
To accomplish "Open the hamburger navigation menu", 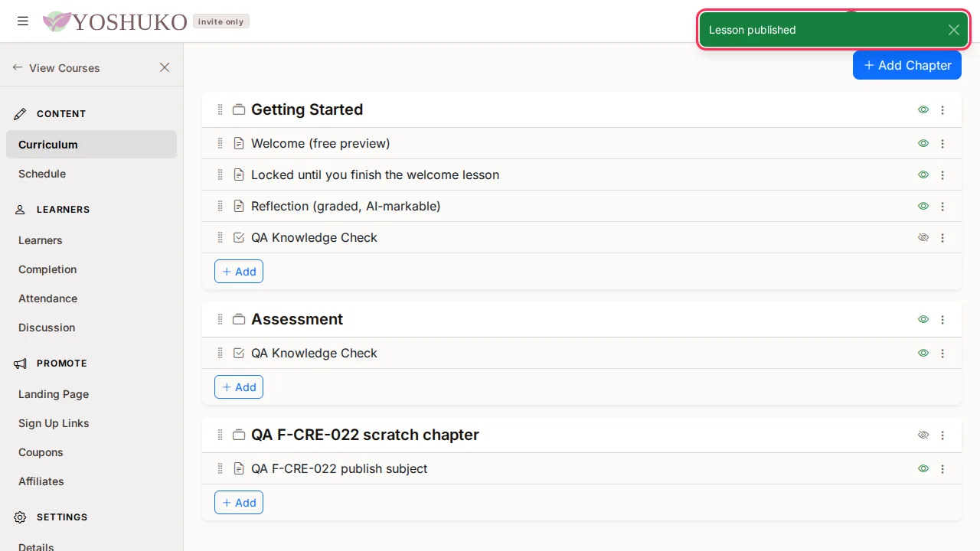I will 23,21.
